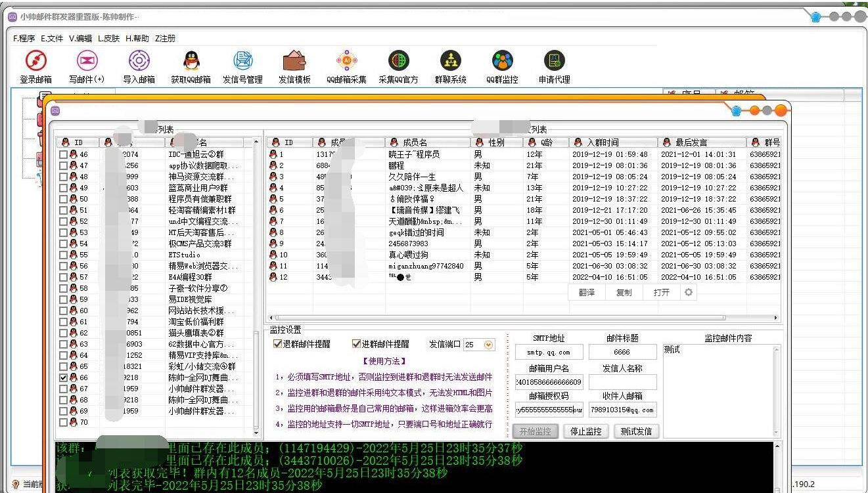Click penguin icon in 最后发言 header
The width and height of the screenshot is (868, 493).
click(667, 142)
